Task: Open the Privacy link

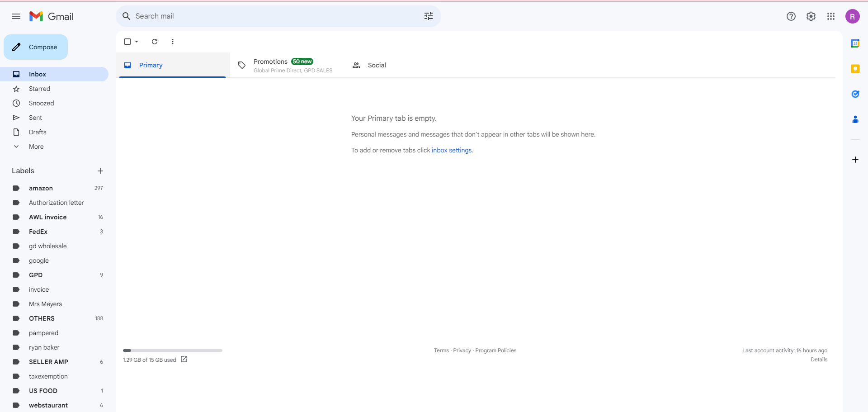Action: 462,350
